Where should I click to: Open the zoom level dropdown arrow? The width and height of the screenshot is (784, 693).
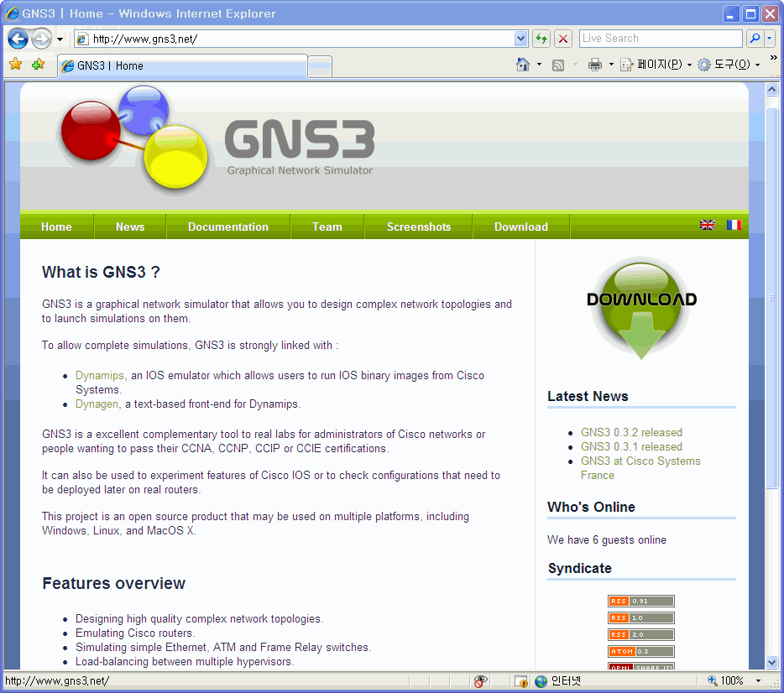(x=758, y=680)
